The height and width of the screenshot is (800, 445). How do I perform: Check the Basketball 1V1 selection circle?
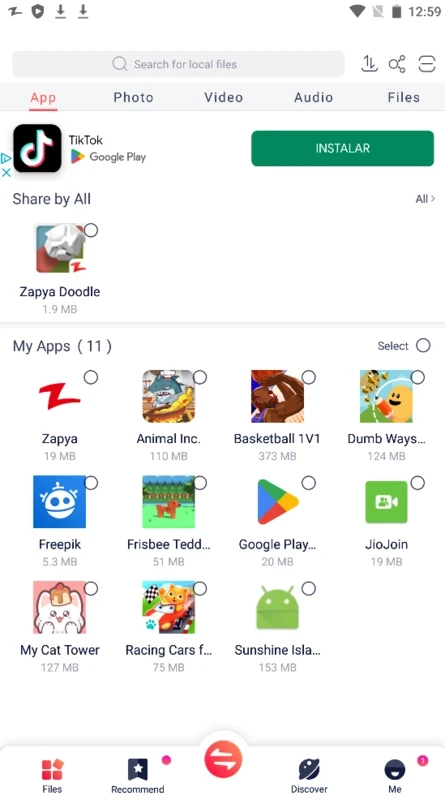309,377
